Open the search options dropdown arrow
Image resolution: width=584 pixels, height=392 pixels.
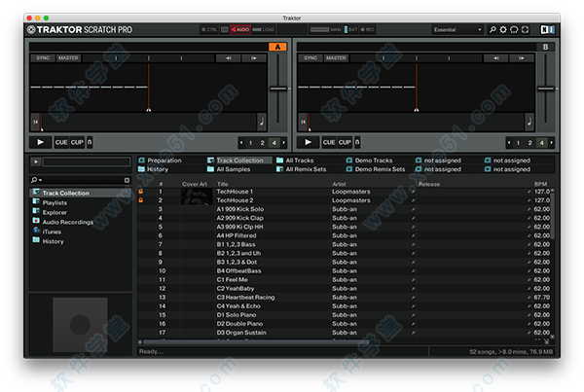[x=41, y=180]
